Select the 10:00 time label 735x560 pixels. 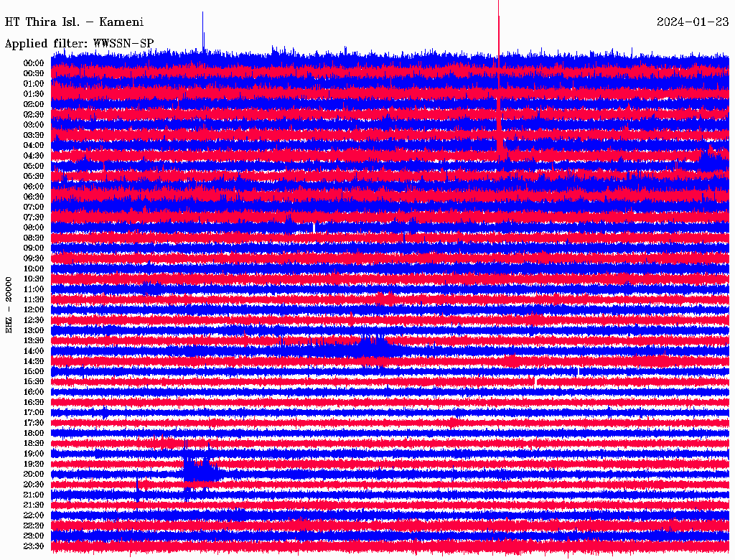point(34,269)
